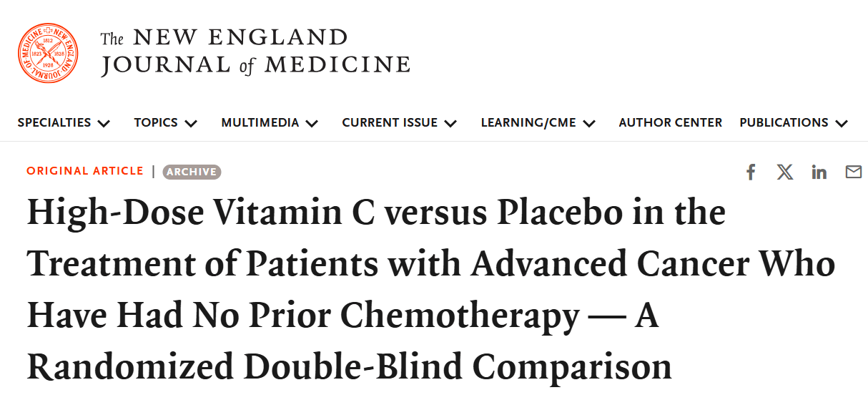Share article on LinkedIn
The width and height of the screenshot is (868, 395).
(819, 172)
